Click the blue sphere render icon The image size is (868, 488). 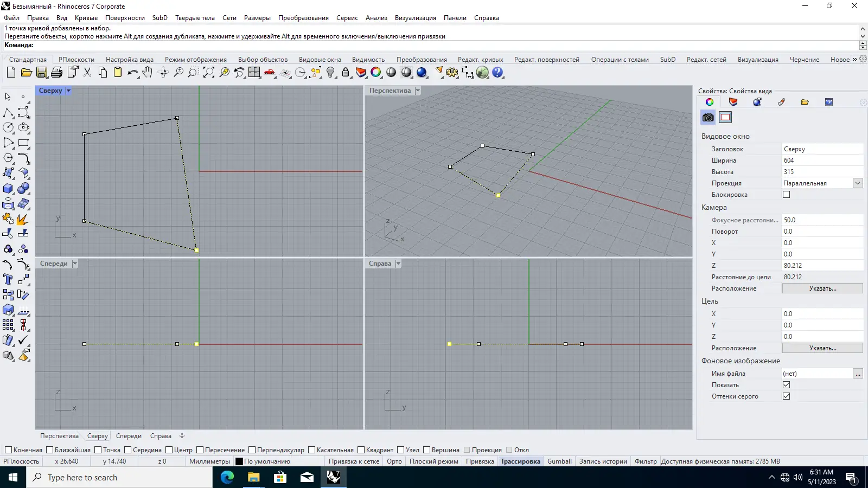tap(422, 72)
